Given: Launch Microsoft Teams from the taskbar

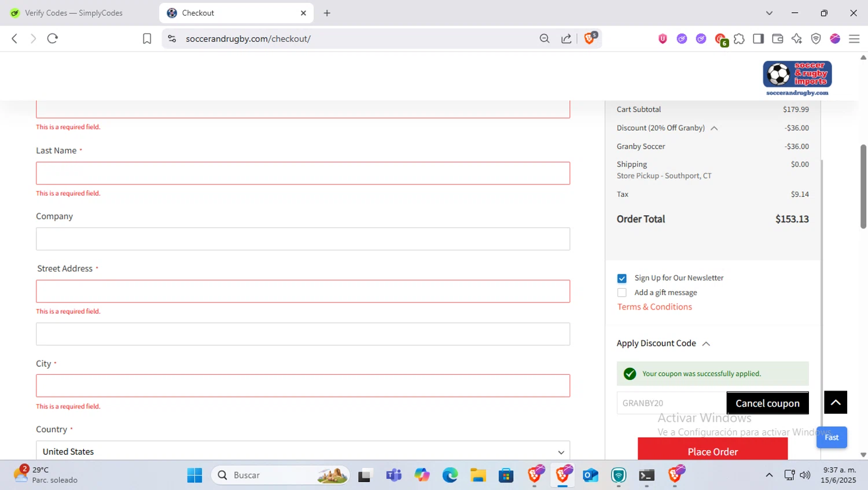Looking at the screenshot, I should [x=394, y=475].
